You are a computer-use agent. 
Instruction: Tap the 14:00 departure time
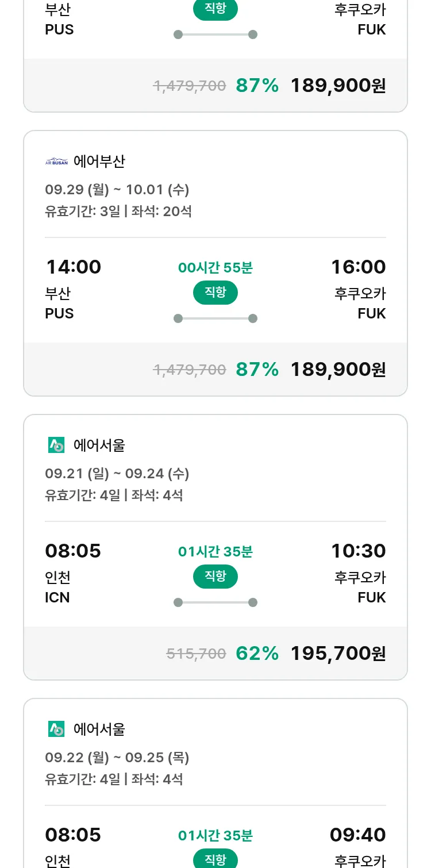click(x=73, y=267)
